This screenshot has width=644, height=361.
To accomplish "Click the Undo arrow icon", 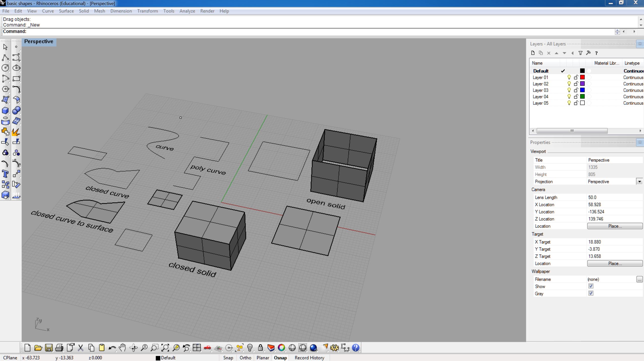I will pos(112,348).
